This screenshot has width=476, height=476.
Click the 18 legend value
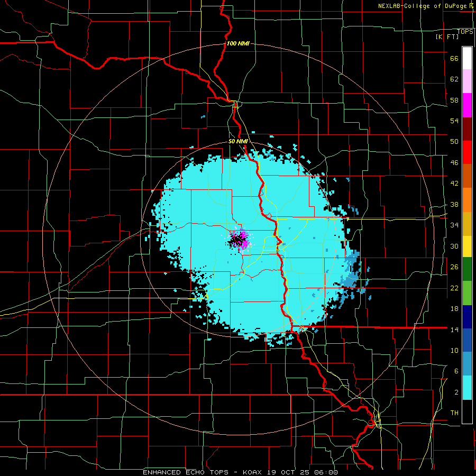pyautogui.click(x=454, y=308)
